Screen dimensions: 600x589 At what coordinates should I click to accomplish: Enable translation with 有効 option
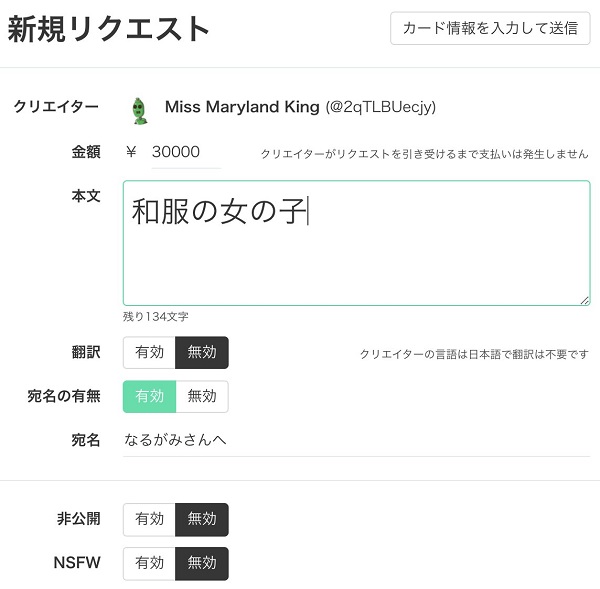coord(149,352)
